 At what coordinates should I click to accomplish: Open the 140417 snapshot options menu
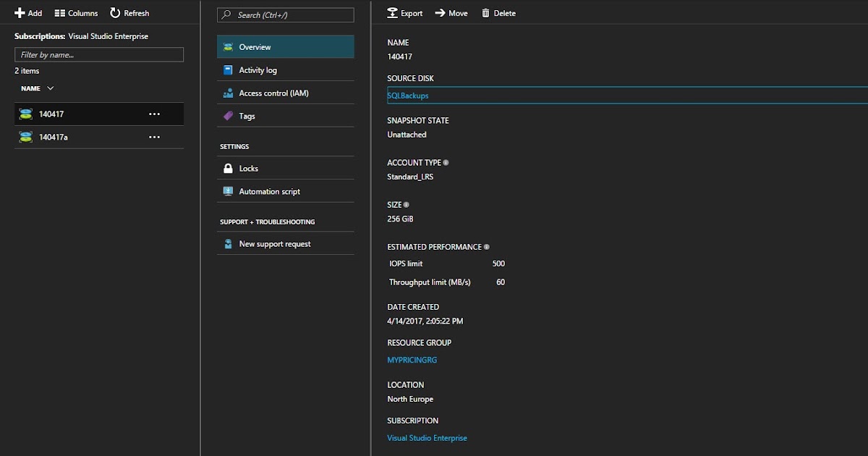(154, 114)
